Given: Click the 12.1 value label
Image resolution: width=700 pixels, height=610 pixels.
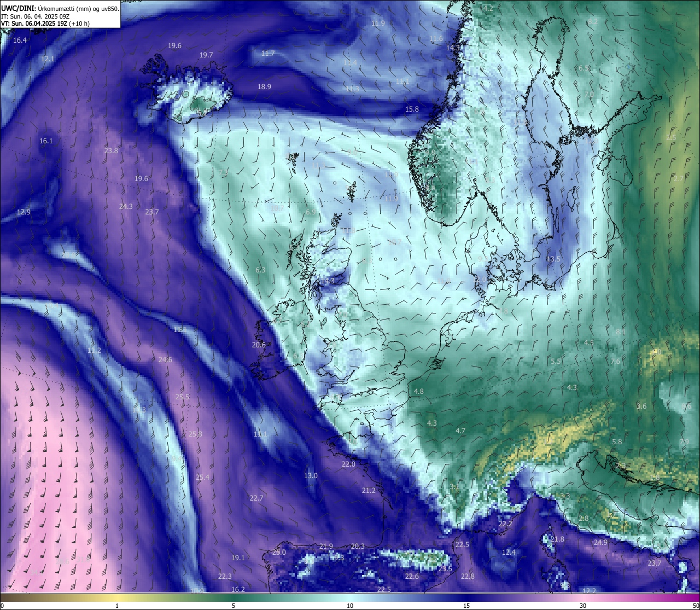Looking at the screenshot, I should [x=48, y=59].
